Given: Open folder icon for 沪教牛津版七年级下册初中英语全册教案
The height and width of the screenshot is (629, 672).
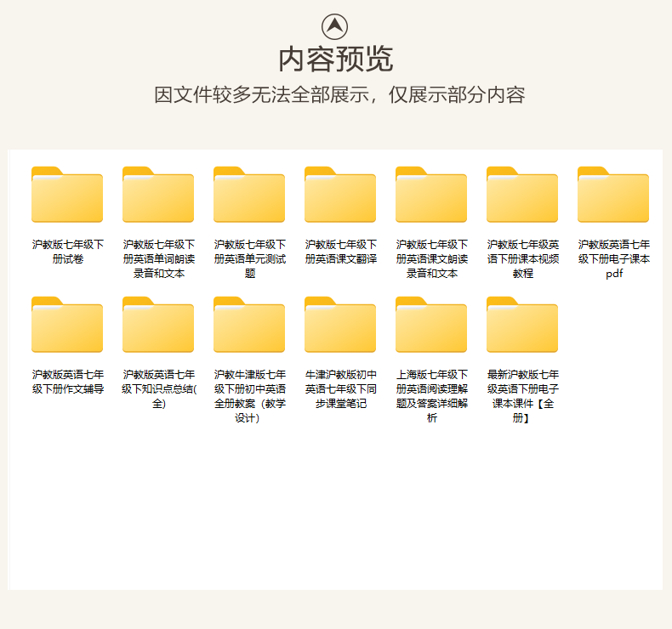Looking at the screenshot, I should tap(249, 325).
